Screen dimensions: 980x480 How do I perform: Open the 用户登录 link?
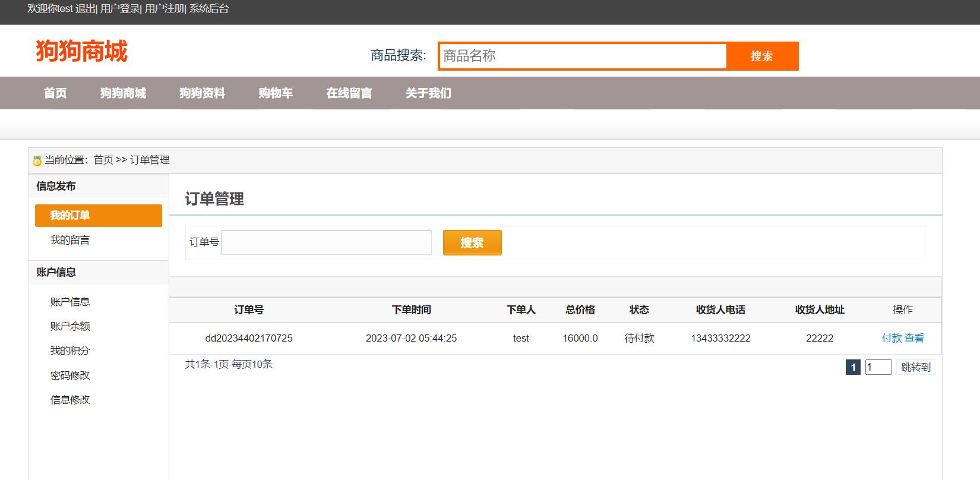pyautogui.click(x=119, y=9)
